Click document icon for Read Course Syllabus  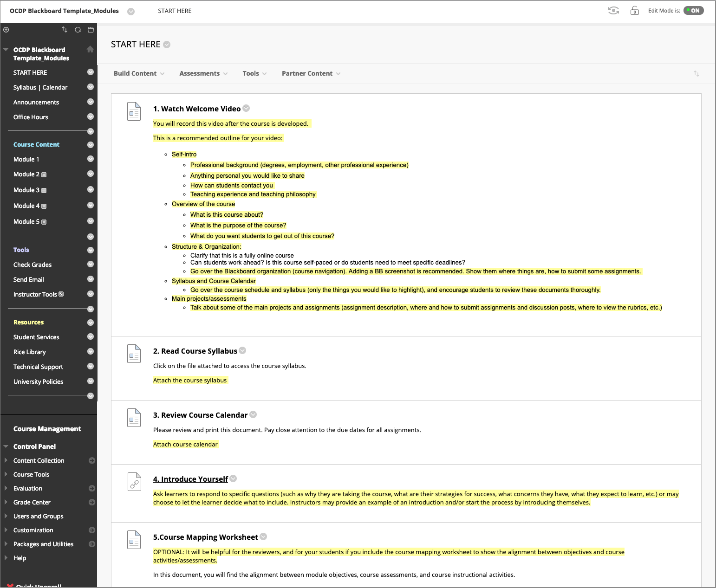point(134,354)
